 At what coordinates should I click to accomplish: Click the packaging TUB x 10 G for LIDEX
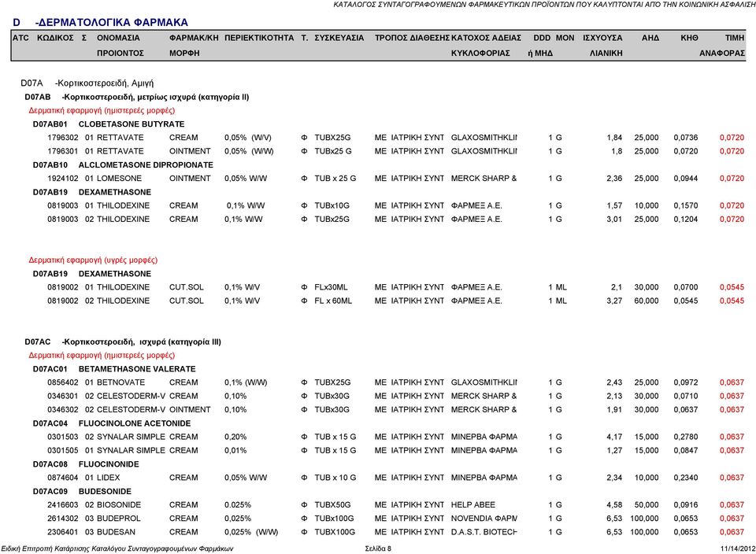[x=335, y=478]
